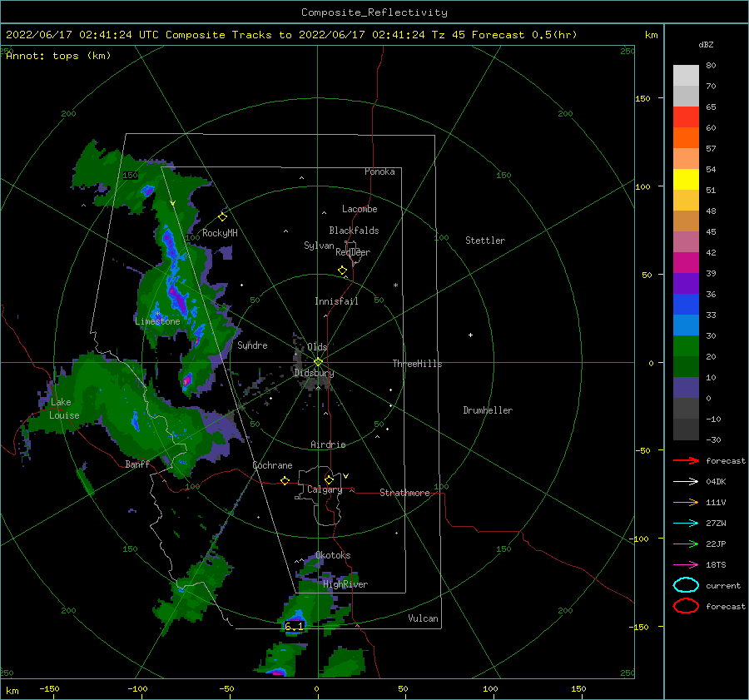This screenshot has width=749, height=700.
Task: Click the Limestone label
Action: coord(157,321)
